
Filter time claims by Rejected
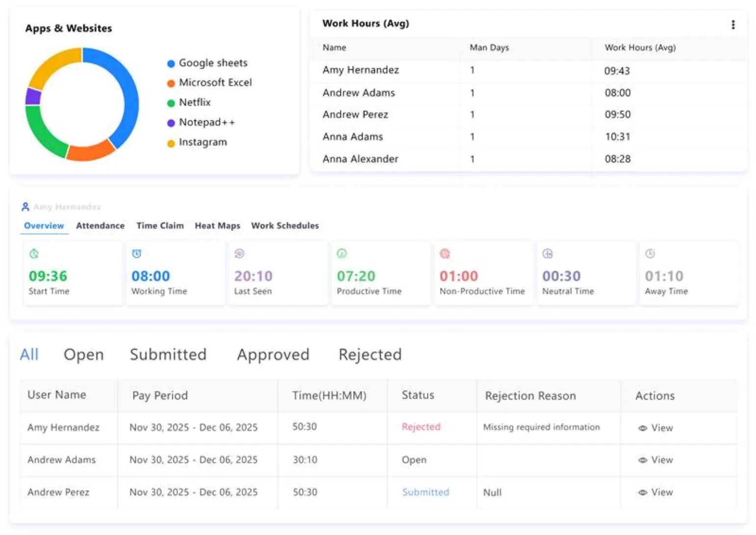[370, 354]
